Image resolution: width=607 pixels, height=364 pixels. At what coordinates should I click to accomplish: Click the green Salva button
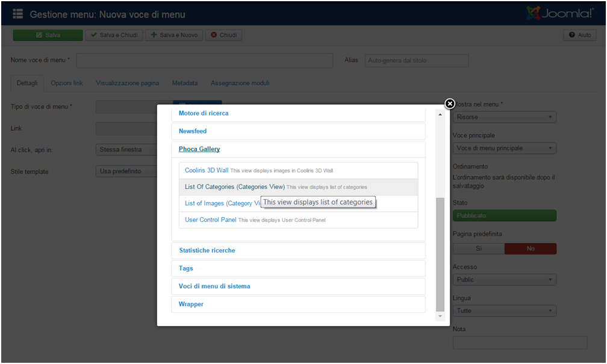click(x=48, y=35)
